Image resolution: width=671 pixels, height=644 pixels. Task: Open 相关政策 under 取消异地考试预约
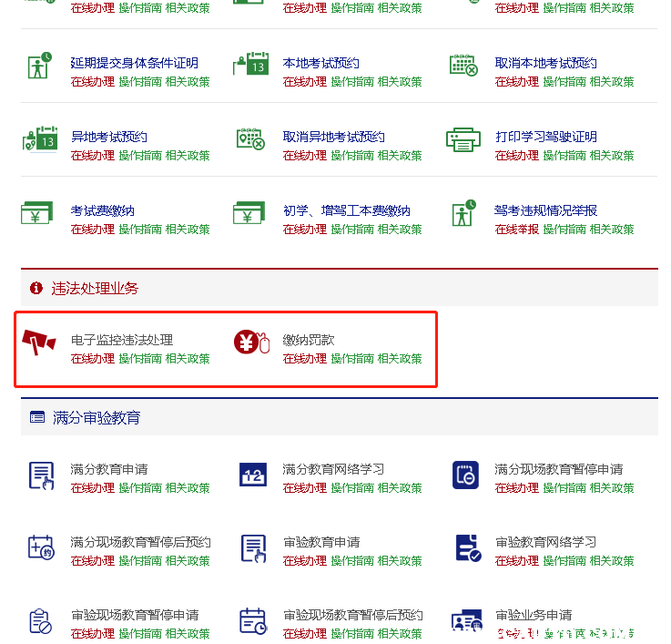[400, 156]
